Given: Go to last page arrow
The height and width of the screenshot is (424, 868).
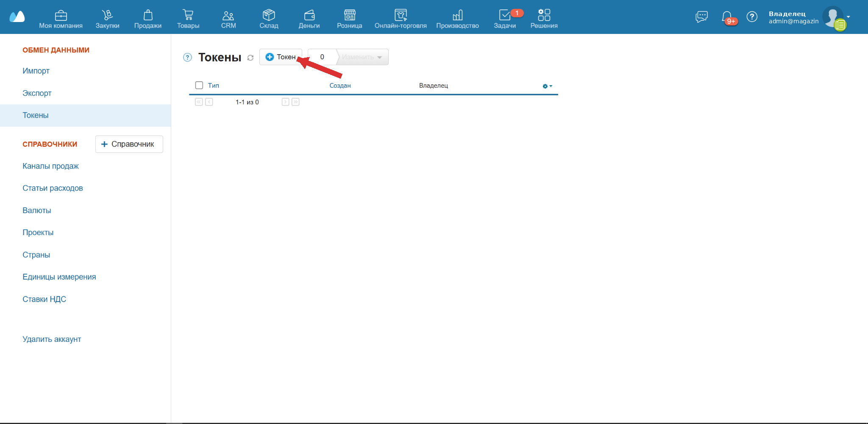Looking at the screenshot, I should 296,102.
